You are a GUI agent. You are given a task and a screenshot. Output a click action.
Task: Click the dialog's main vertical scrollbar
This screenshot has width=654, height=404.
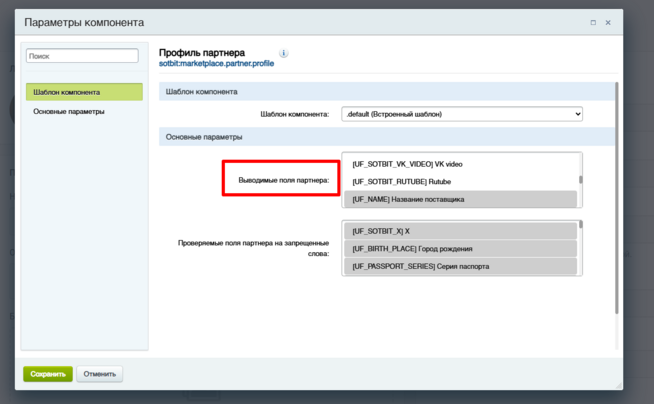tap(616, 200)
